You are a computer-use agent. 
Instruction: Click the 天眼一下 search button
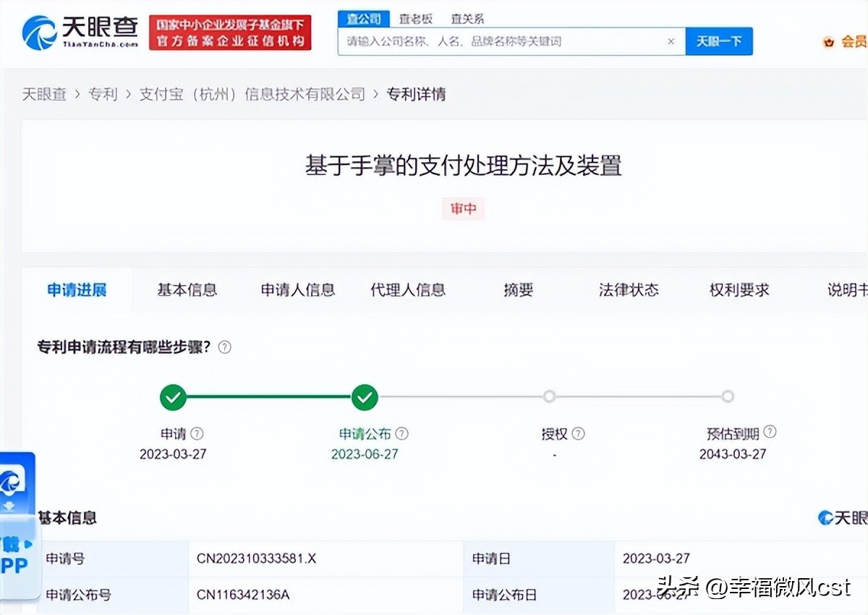718,41
